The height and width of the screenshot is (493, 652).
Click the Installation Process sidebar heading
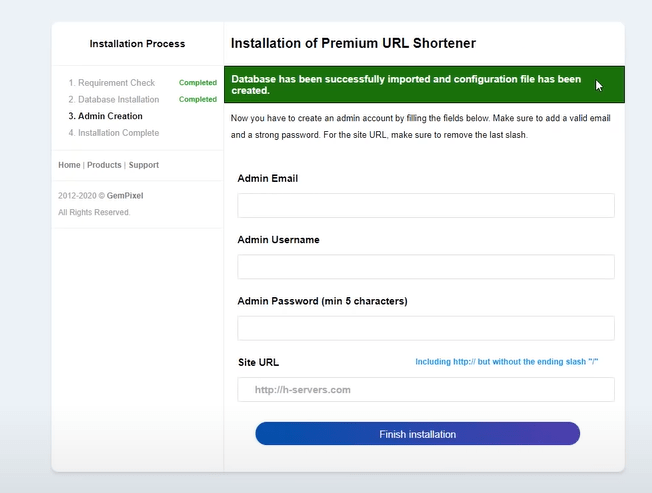[x=137, y=44]
